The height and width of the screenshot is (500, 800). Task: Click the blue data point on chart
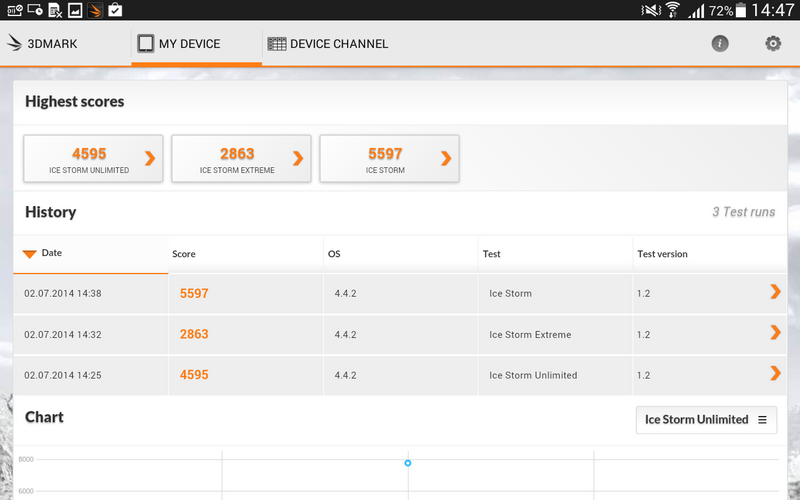[408, 463]
